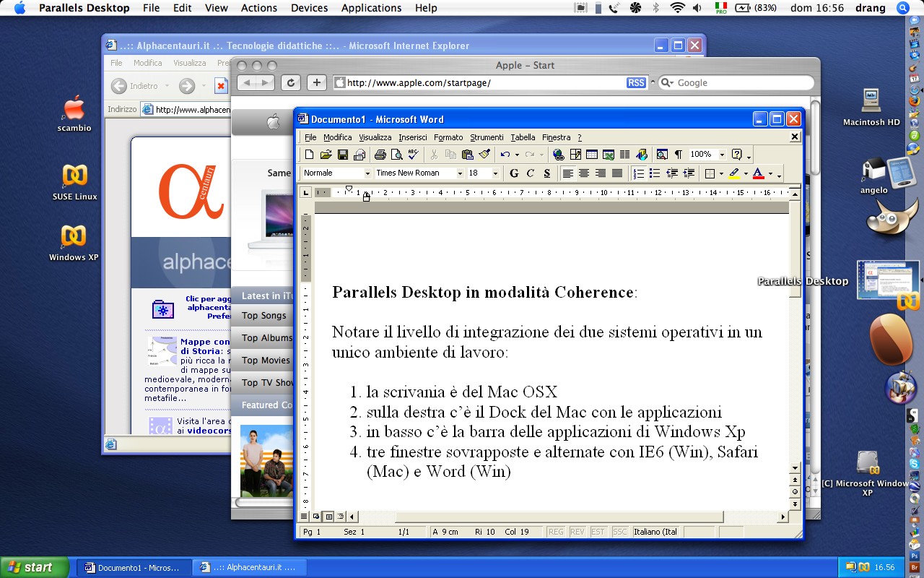Decrease indent in Word toolbar

tap(672, 173)
